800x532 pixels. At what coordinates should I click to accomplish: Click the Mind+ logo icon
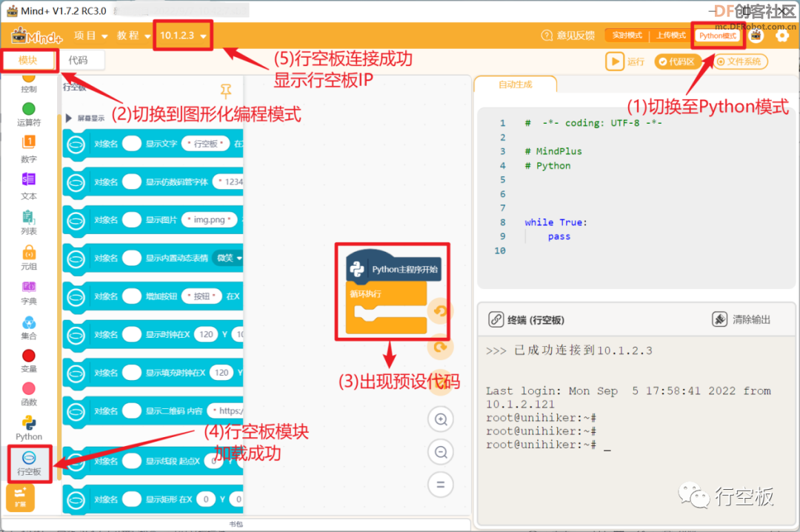tap(37, 36)
